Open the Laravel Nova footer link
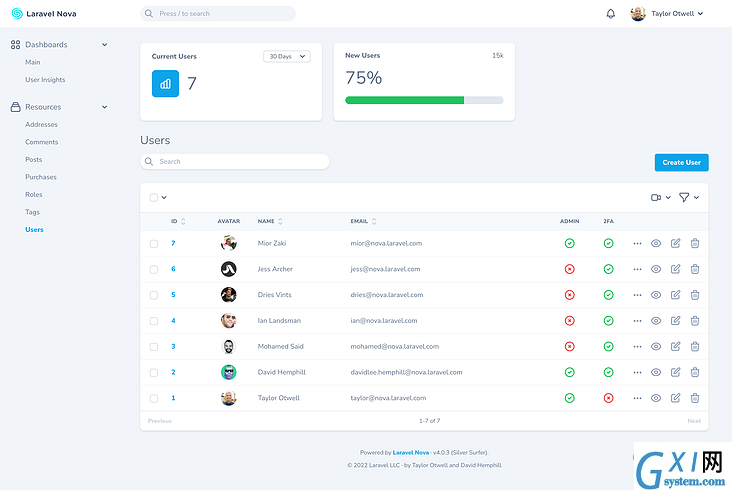 [x=411, y=452]
